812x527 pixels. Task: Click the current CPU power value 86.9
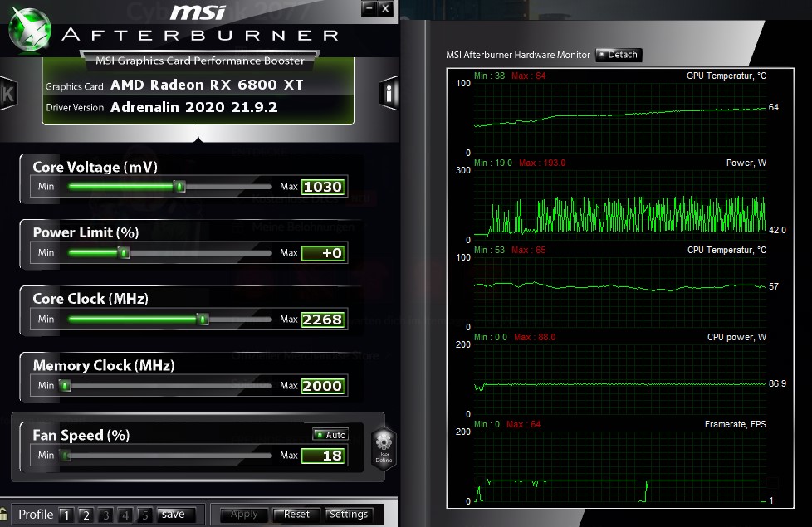point(777,383)
